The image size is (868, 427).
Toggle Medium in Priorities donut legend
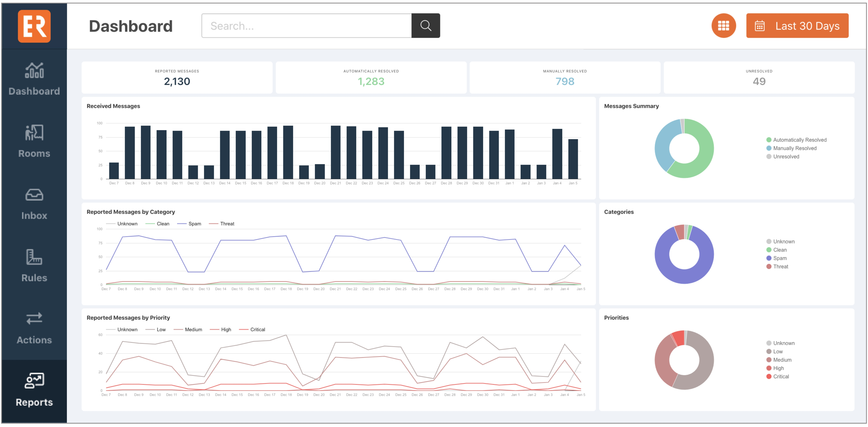[782, 360]
